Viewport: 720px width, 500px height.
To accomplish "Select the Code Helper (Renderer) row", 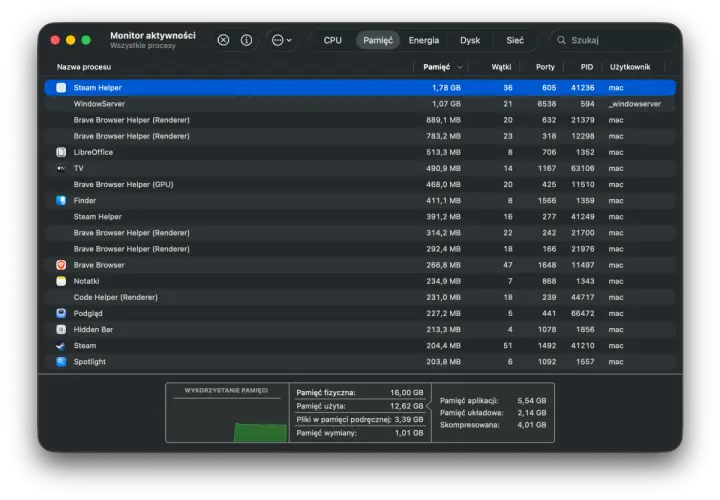I will pos(360,297).
